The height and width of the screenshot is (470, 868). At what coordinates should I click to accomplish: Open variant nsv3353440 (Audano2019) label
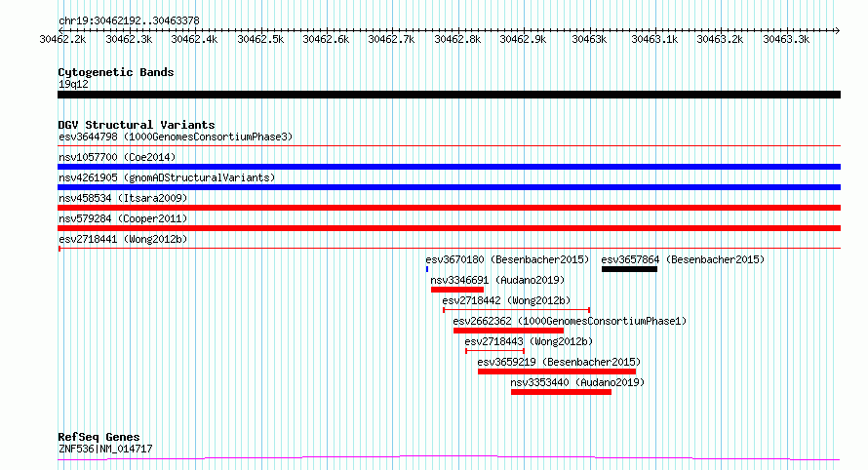[x=577, y=382]
